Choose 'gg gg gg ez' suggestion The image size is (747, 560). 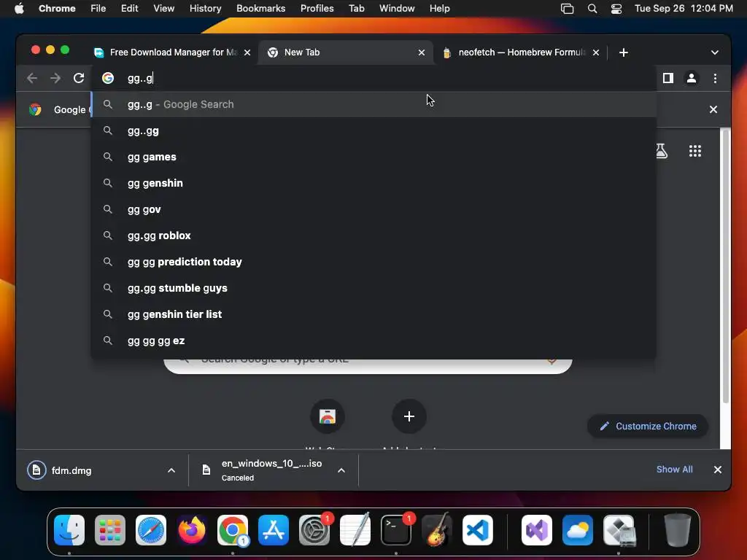click(374, 341)
